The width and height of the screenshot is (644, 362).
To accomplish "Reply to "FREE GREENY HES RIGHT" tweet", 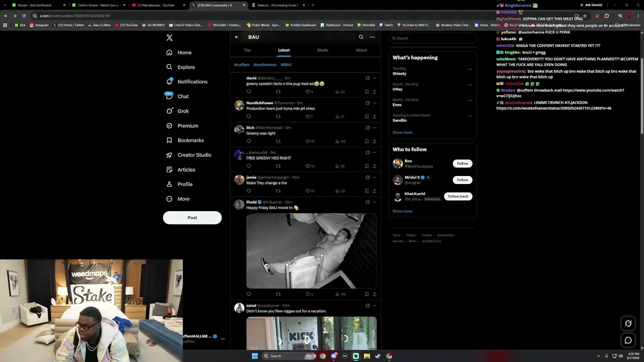I will pos(249,166).
